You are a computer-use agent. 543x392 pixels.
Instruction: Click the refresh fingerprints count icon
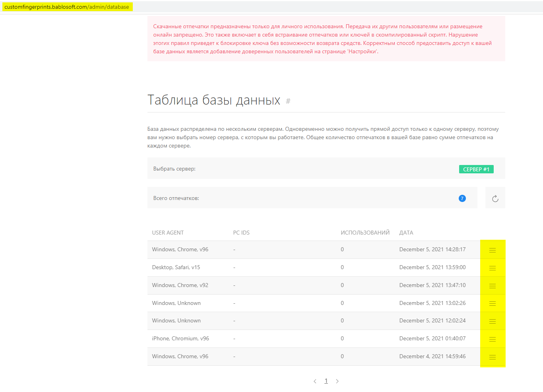pyautogui.click(x=495, y=198)
